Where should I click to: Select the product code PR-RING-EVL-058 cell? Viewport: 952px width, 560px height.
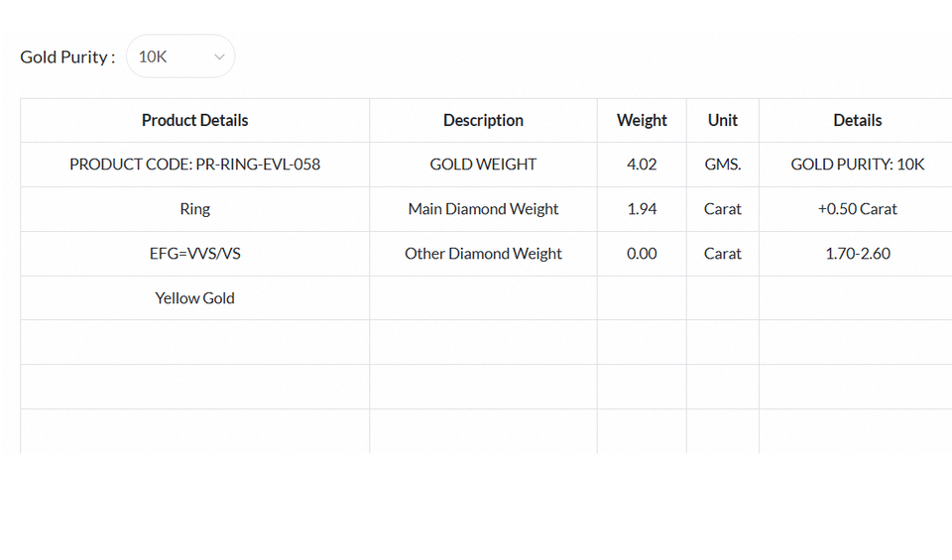(194, 165)
